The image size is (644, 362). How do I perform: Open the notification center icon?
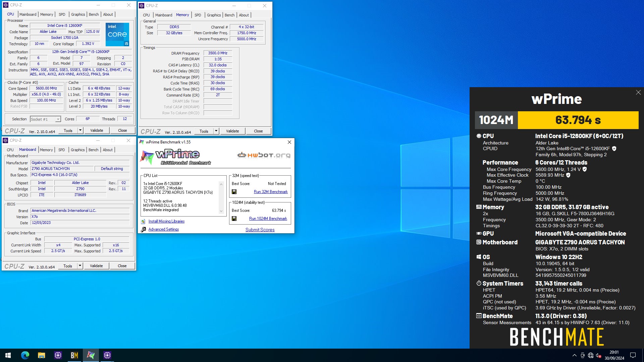[633, 355]
